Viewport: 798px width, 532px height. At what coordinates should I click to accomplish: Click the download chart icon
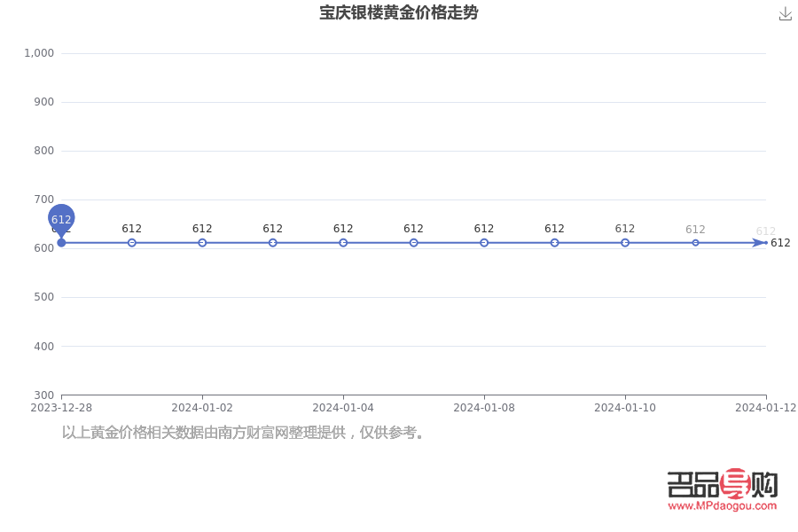point(786,14)
